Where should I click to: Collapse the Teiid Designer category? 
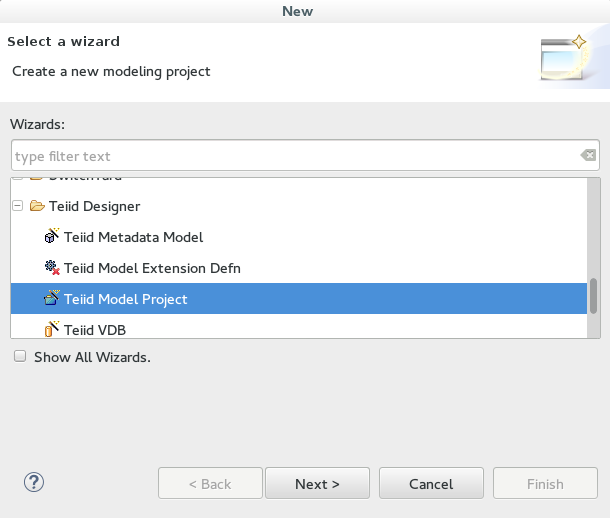coord(18,205)
